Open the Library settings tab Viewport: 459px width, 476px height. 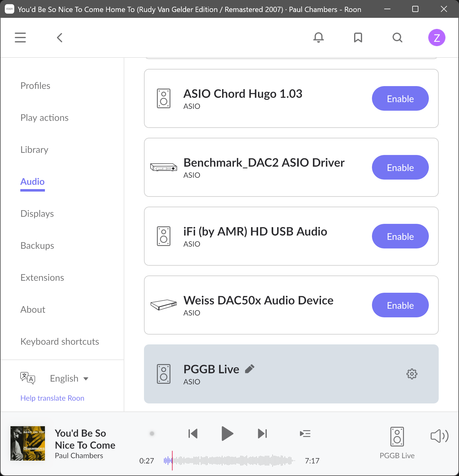point(34,150)
